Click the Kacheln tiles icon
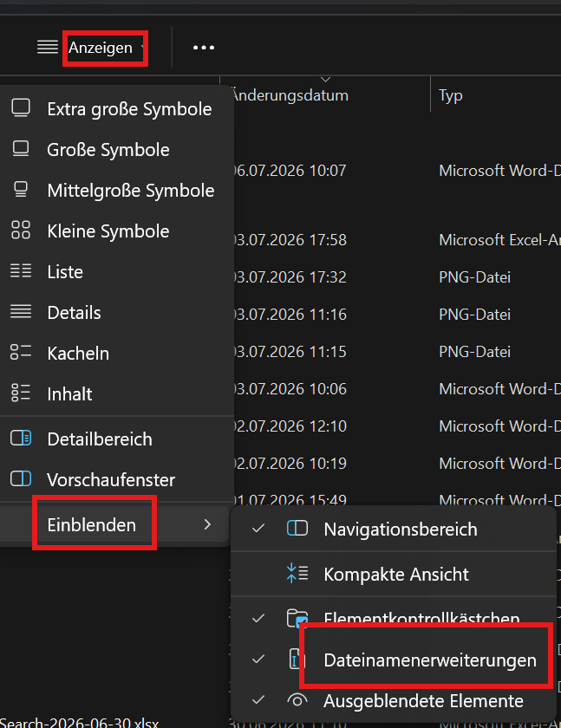Image resolution: width=561 pixels, height=728 pixels. coord(21,352)
